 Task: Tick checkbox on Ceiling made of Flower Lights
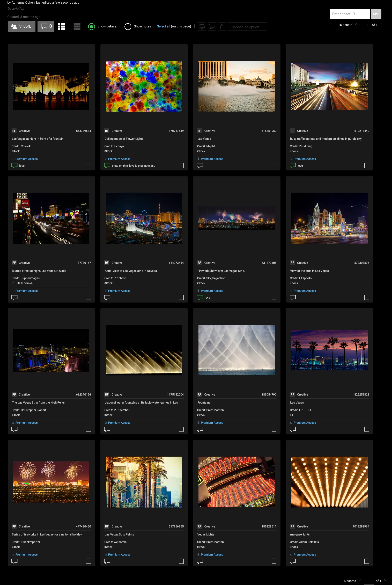pyautogui.click(x=181, y=165)
